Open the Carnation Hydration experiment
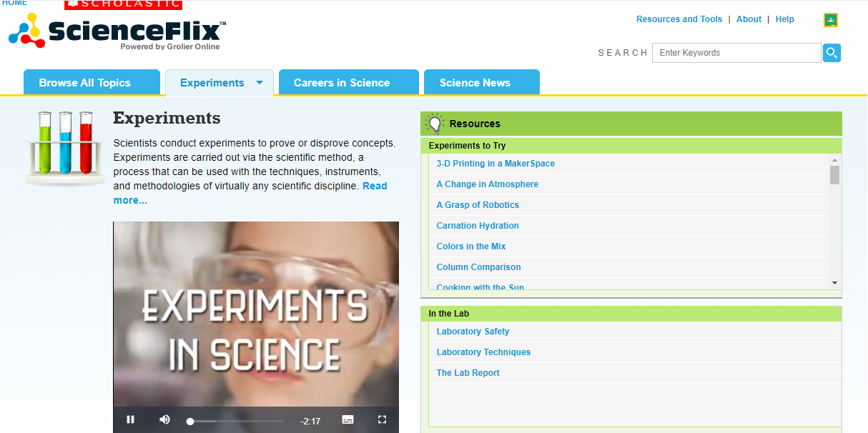This screenshot has height=433, width=868. pyautogui.click(x=478, y=226)
